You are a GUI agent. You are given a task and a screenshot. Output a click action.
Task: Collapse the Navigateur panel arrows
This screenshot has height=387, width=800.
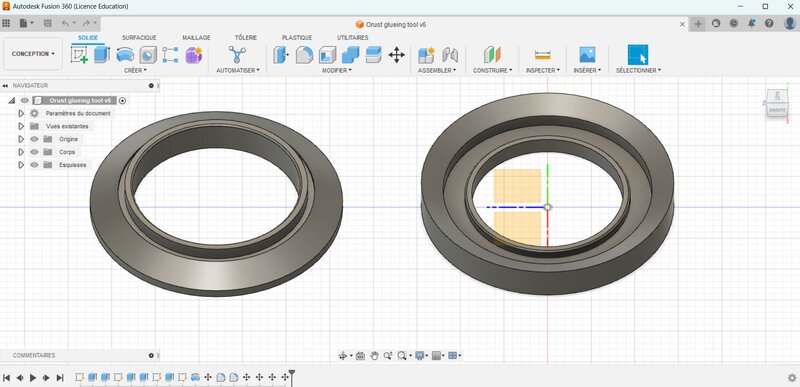point(5,86)
